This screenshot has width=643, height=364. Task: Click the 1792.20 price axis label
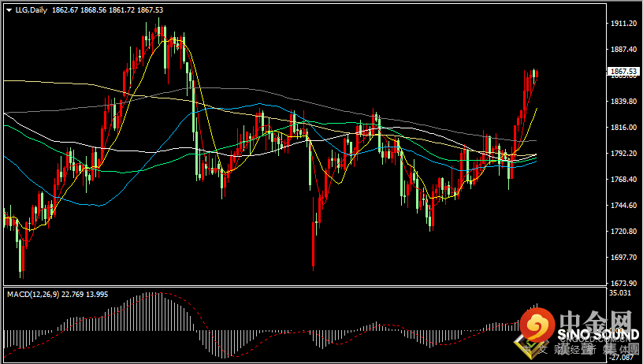click(x=623, y=154)
